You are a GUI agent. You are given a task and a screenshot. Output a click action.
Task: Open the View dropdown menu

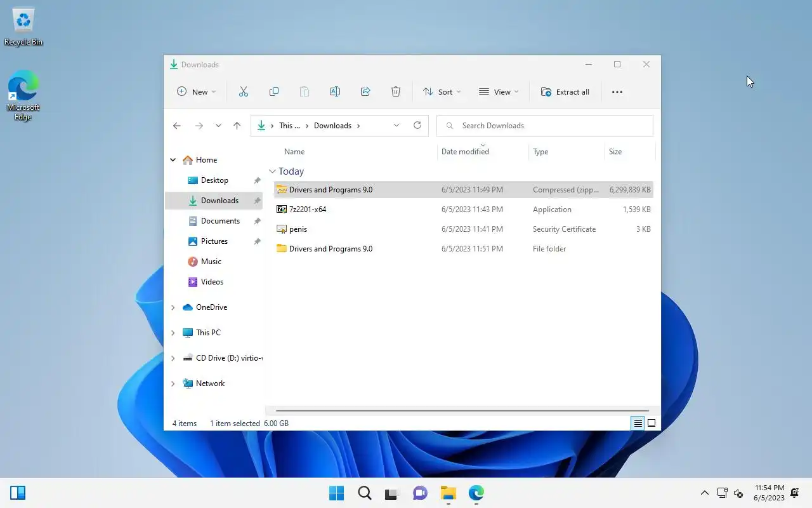(x=499, y=92)
